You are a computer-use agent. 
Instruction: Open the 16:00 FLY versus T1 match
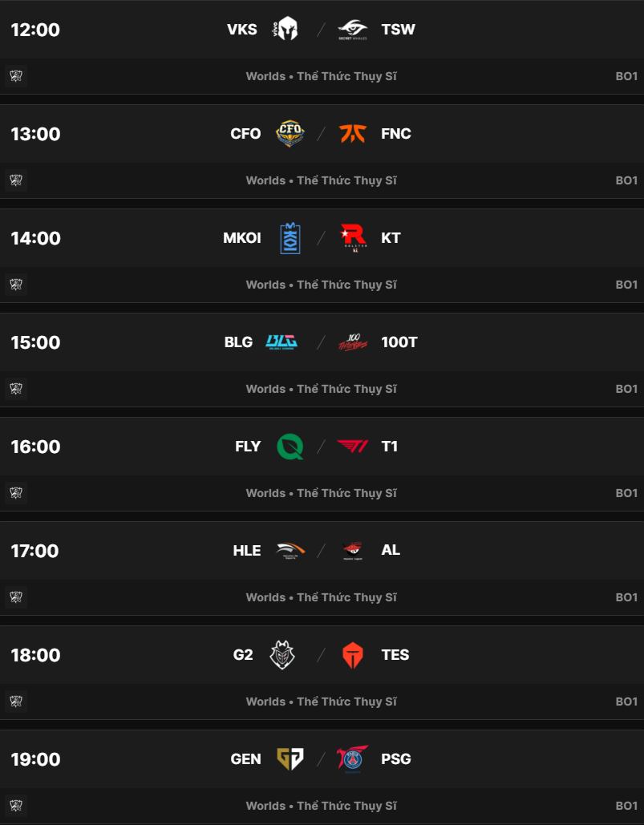pos(321,447)
